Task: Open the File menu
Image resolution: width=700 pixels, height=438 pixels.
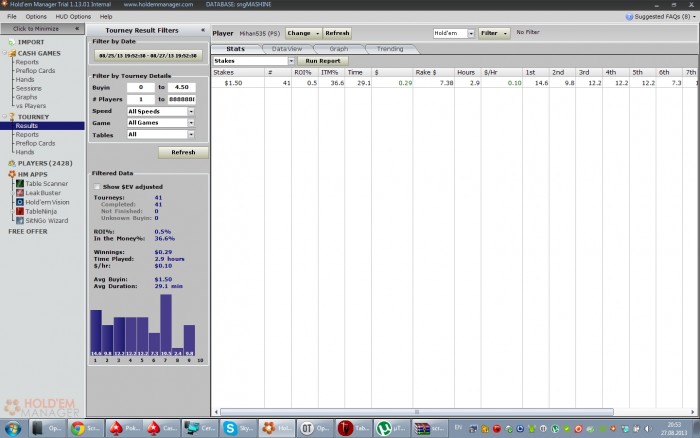Action: (x=12, y=17)
